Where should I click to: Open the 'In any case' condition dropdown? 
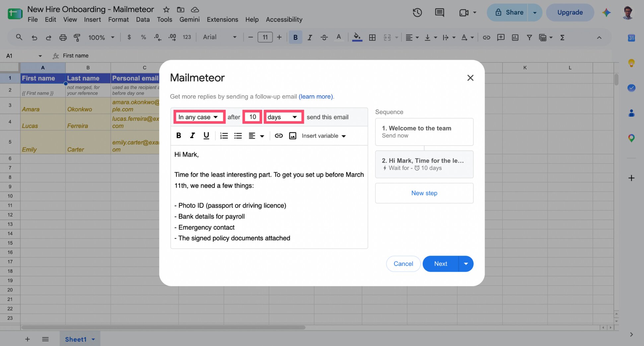coord(199,117)
